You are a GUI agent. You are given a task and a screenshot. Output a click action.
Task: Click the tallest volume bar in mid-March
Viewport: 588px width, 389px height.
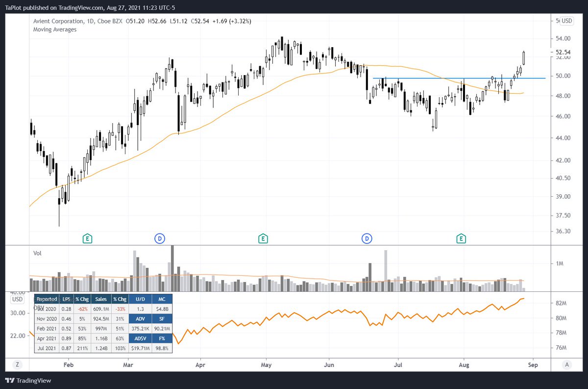point(172,268)
